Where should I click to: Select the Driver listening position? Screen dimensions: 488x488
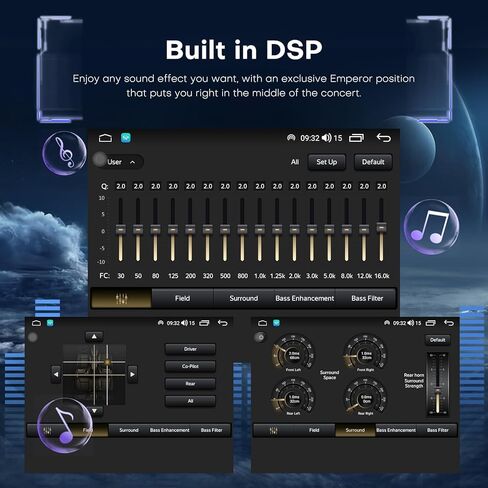click(190, 349)
